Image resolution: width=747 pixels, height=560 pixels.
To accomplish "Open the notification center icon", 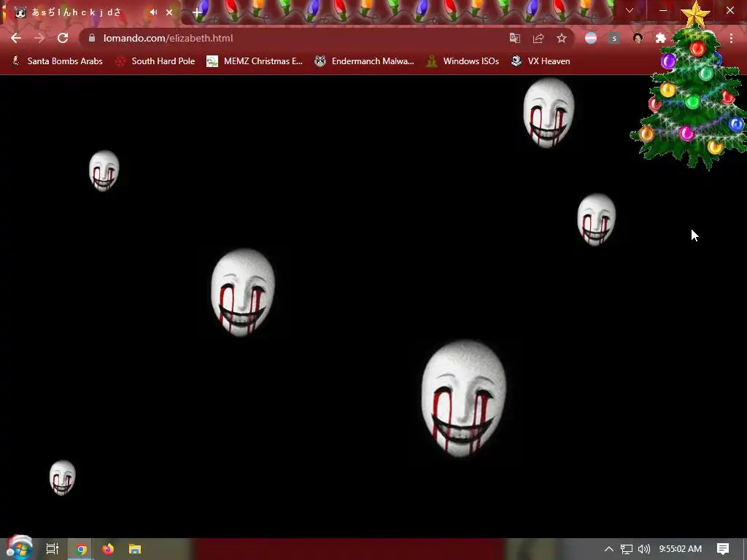I will [x=723, y=549].
